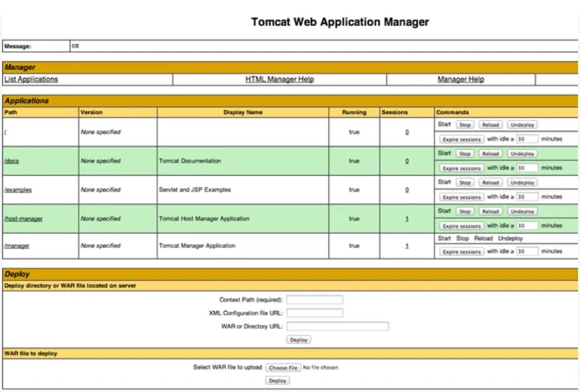Click Deploy below Choose File
Viewport: 580px width, 392px height.
pyautogui.click(x=277, y=381)
